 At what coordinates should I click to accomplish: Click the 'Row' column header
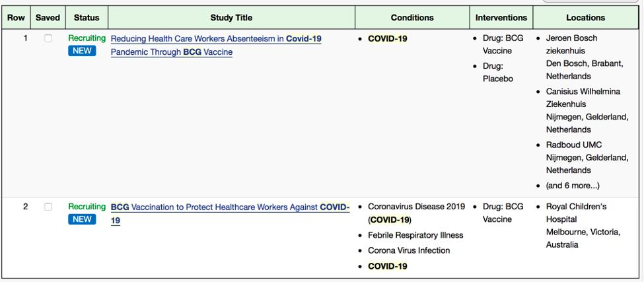pyautogui.click(x=16, y=18)
